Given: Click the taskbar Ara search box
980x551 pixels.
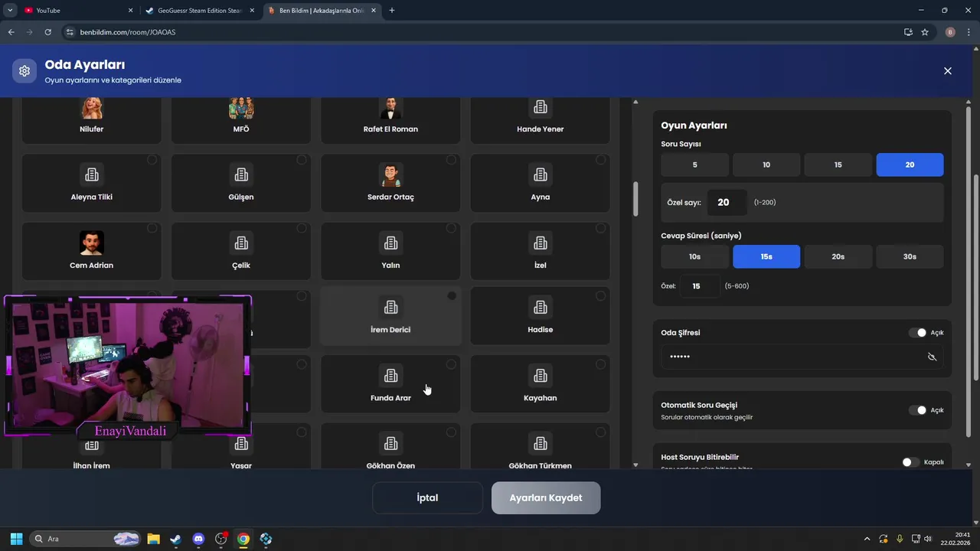Looking at the screenshot, I should tap(86, 539).
